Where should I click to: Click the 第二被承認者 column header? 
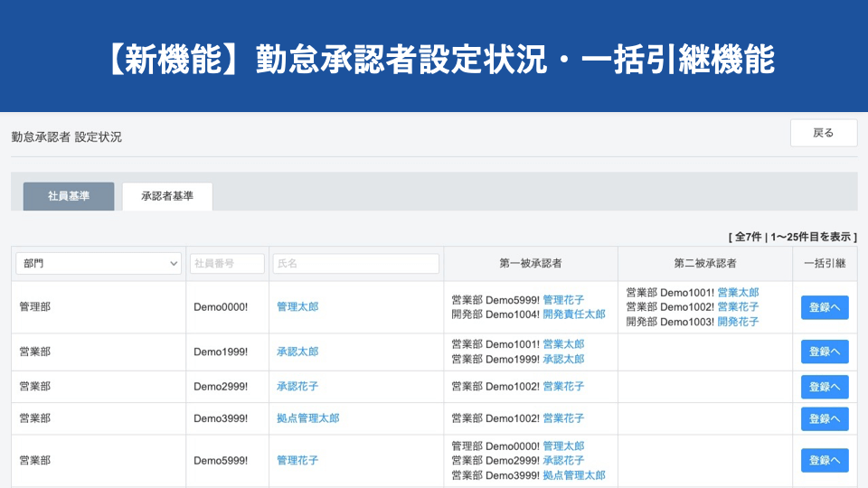point(705,263)
